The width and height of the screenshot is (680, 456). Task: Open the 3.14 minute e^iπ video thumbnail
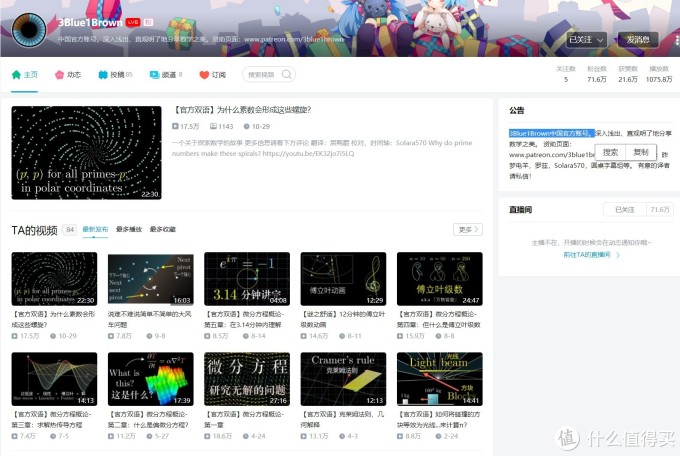[247, 279]
